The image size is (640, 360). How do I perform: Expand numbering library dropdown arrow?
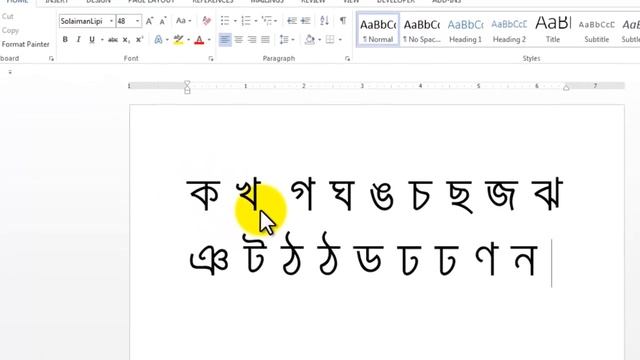pos(256,21)
